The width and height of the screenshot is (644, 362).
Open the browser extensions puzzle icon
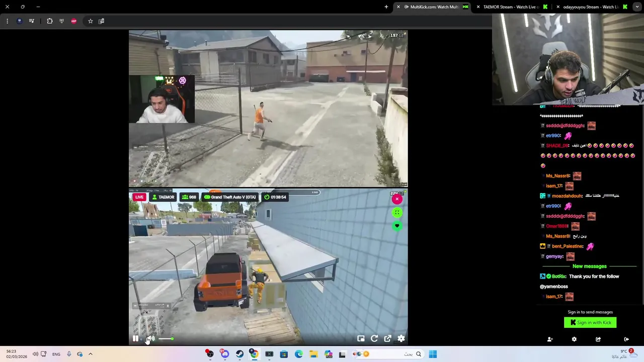click(50, 21)
